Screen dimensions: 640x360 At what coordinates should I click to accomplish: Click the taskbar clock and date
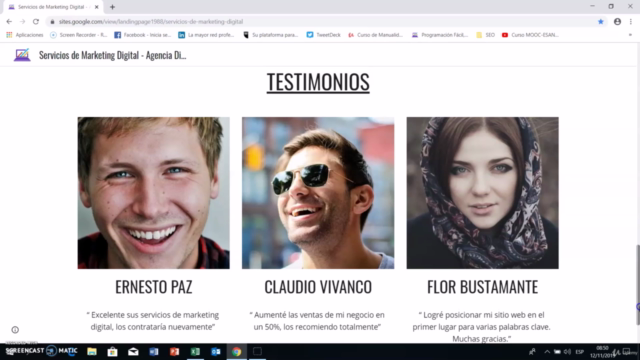point(602,352)
